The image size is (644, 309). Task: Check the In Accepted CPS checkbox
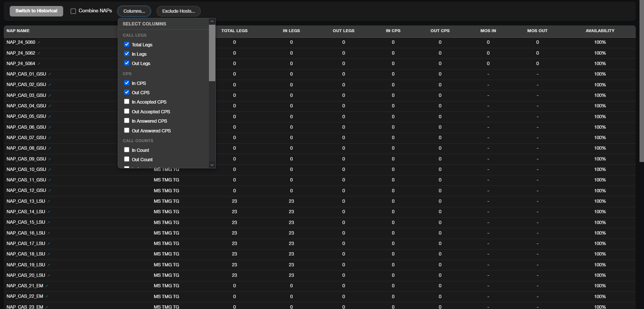coord(127,101)
